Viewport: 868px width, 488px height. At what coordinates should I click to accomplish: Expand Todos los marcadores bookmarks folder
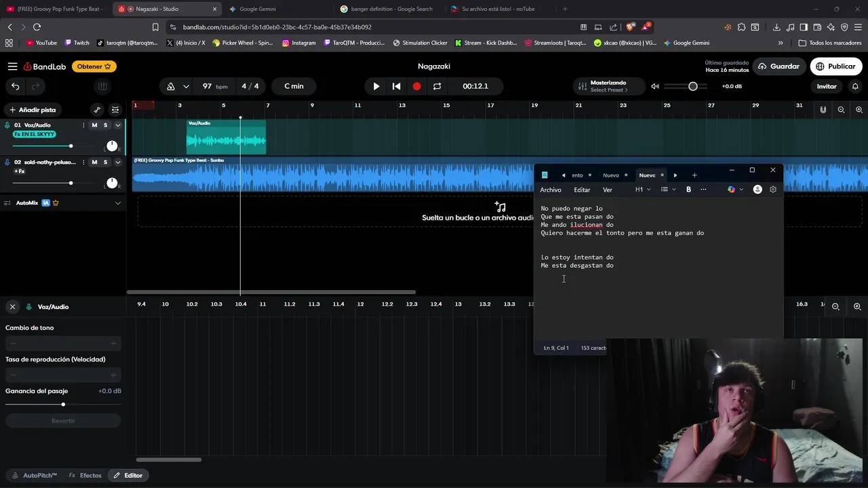830,43
